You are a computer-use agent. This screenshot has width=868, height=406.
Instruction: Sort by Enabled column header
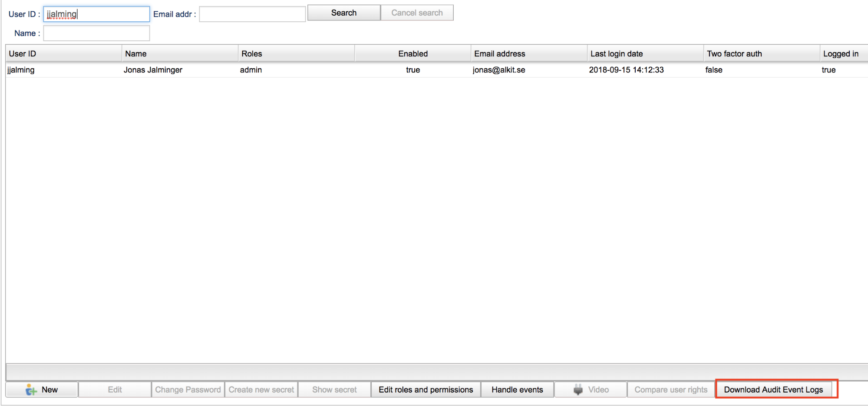click(413, 53)
